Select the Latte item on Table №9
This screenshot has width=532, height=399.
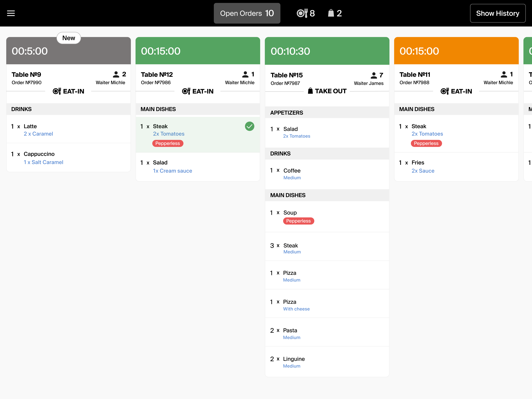click(x=69, y=129)
